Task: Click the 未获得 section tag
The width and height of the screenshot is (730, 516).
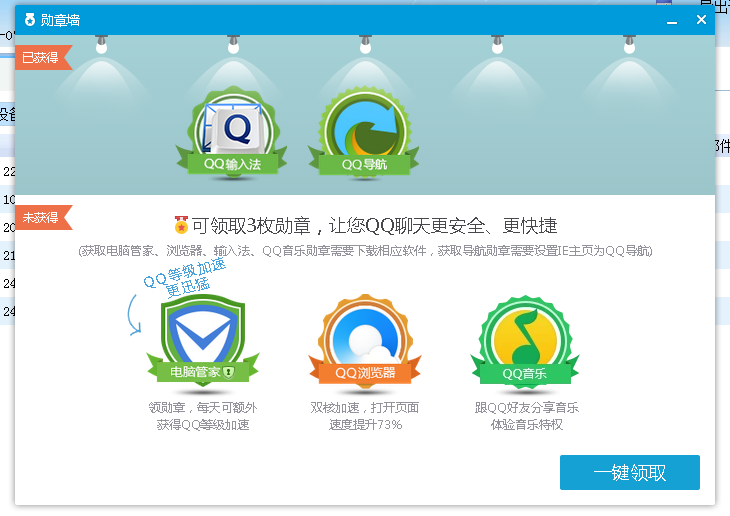Action: point(40,217)
